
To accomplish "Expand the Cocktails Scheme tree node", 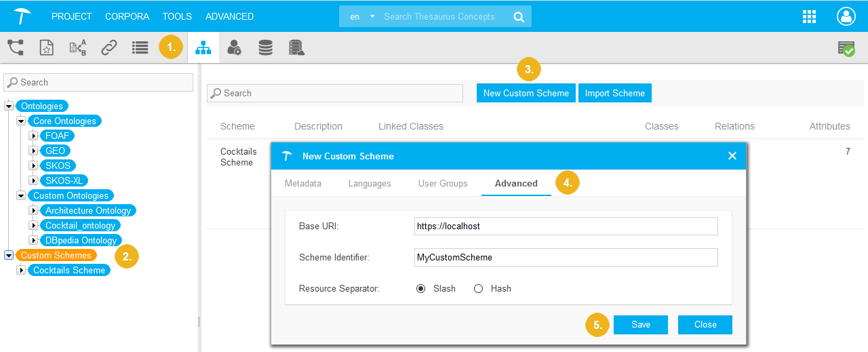I will point(21,270).
